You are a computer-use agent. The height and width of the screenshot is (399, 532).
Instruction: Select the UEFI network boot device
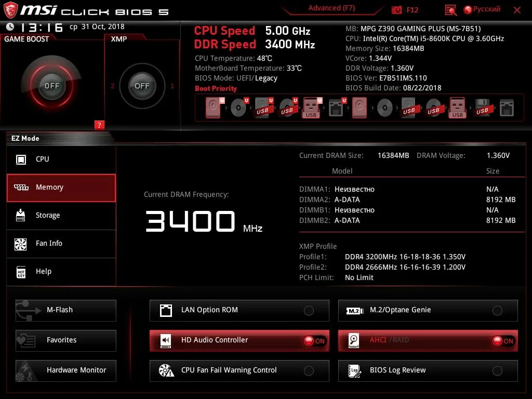[337, 108]
